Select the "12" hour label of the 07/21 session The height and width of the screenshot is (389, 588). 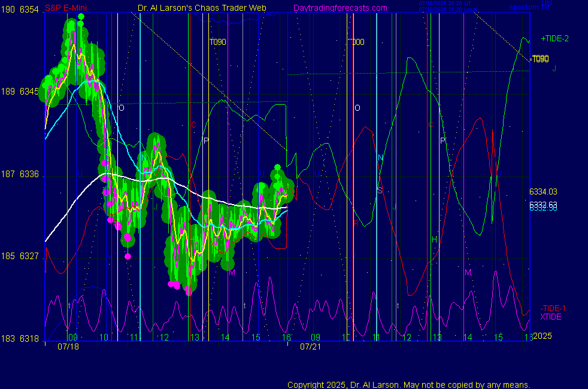coord(407,338)
